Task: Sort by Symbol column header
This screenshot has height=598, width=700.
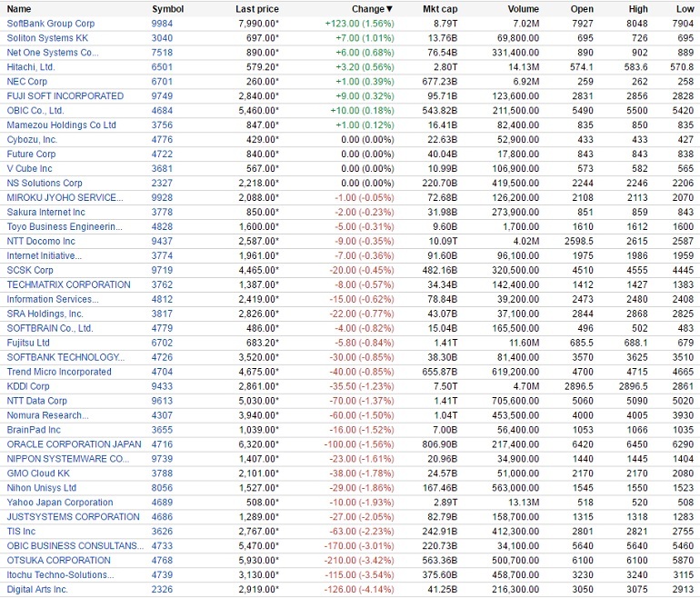Action: point(167,9)
